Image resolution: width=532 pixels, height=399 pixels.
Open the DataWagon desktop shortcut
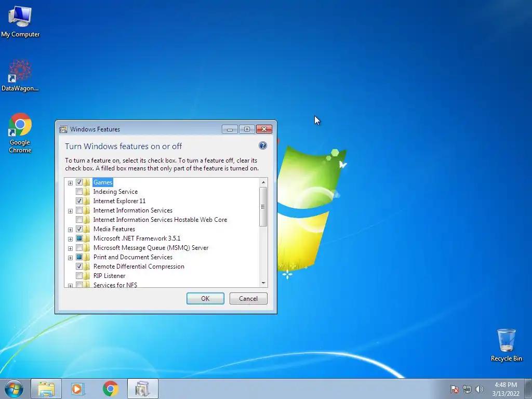[x=20, y=76]
